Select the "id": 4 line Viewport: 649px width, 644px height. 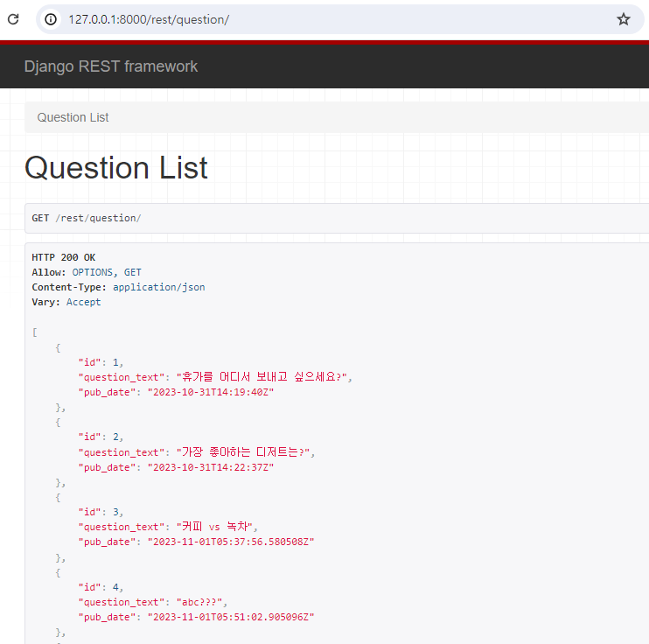(101, 588)
